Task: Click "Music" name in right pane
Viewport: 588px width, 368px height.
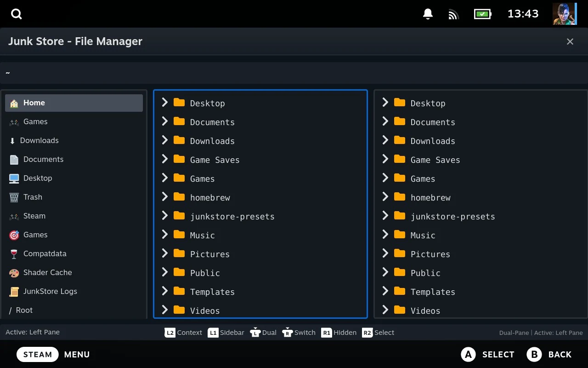Action: tap(423, 236)
